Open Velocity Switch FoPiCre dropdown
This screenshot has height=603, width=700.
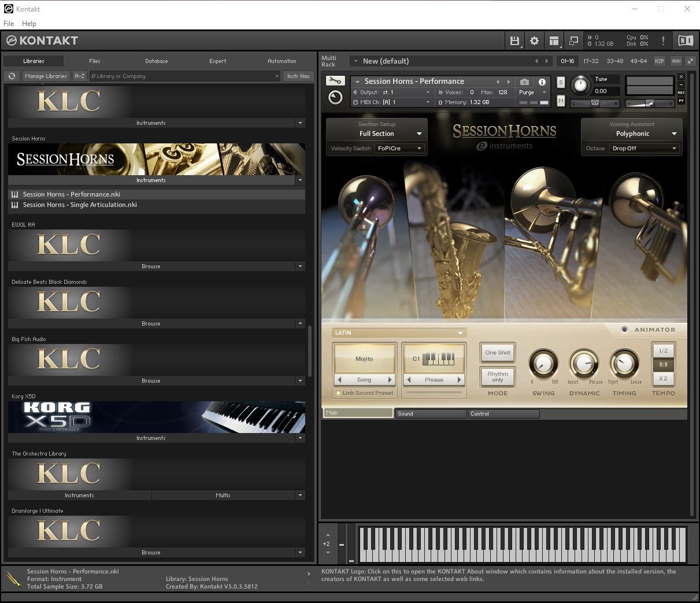(400, 149)
